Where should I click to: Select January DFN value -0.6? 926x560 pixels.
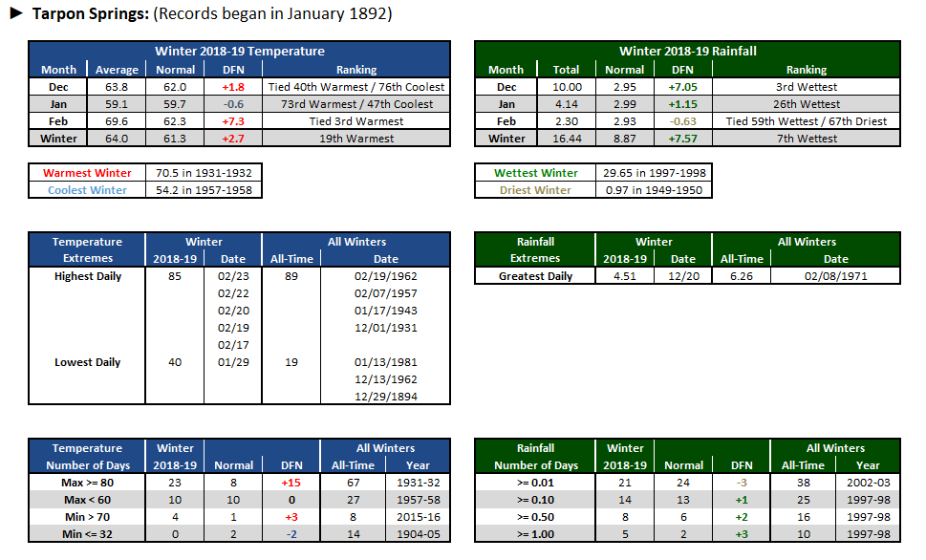(233, 104)
